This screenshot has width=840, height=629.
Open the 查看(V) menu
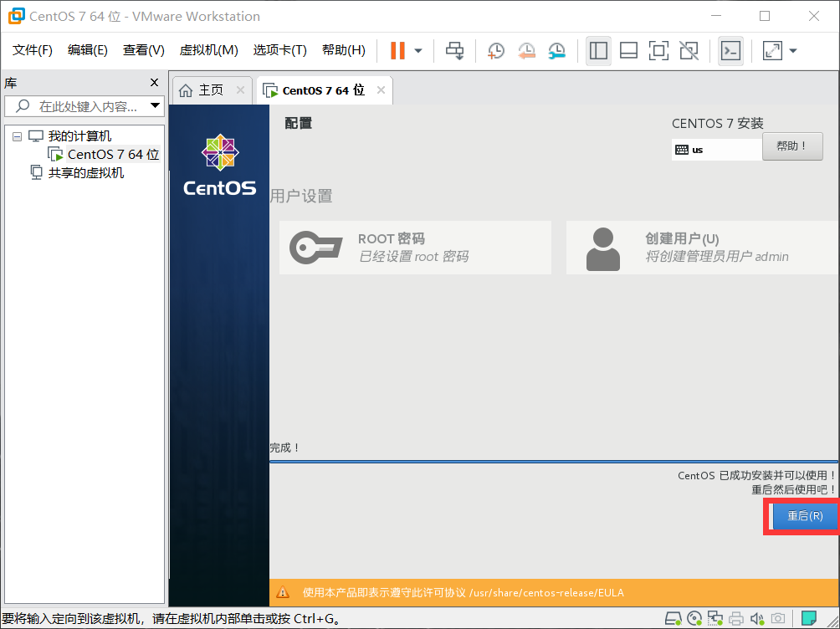143,50
